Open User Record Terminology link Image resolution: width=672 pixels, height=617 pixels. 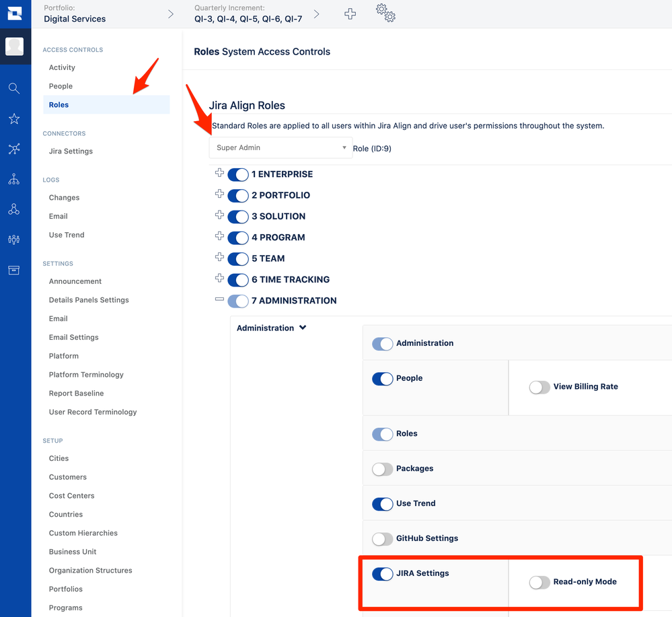point(93,412)
